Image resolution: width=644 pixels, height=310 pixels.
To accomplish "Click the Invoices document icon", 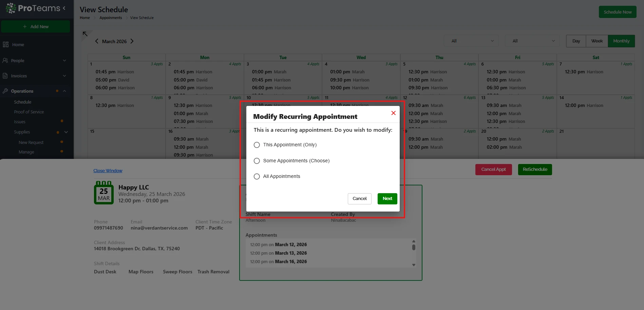I will [5, 76].
